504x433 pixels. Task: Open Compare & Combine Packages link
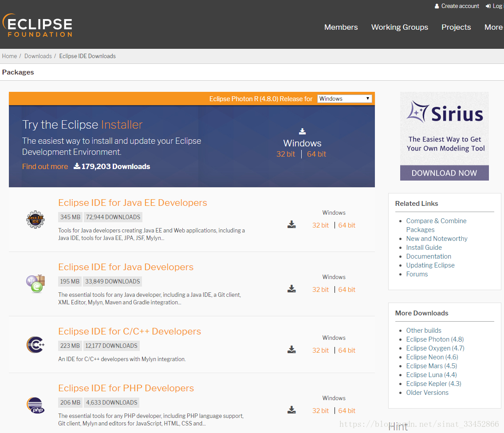[436, 225]
